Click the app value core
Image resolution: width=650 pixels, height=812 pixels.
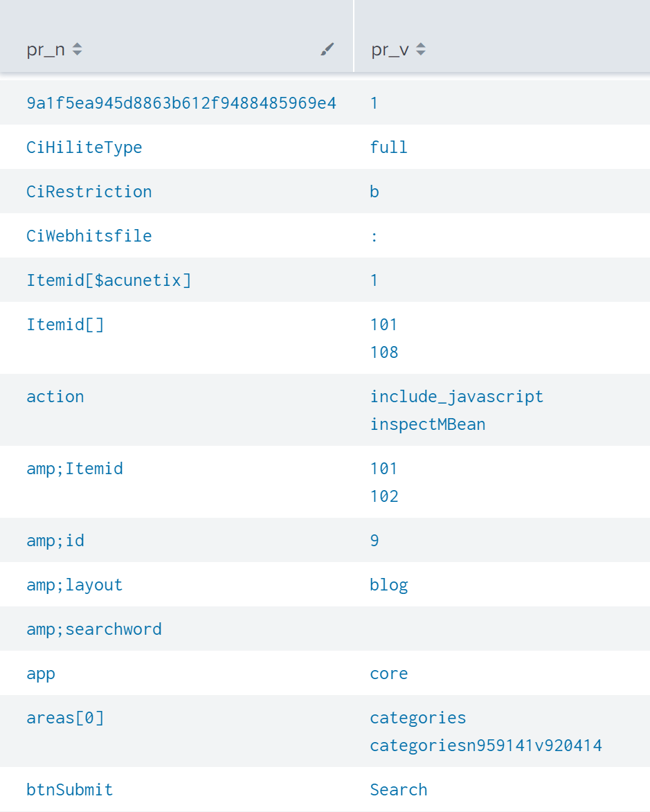click(389, 674)
